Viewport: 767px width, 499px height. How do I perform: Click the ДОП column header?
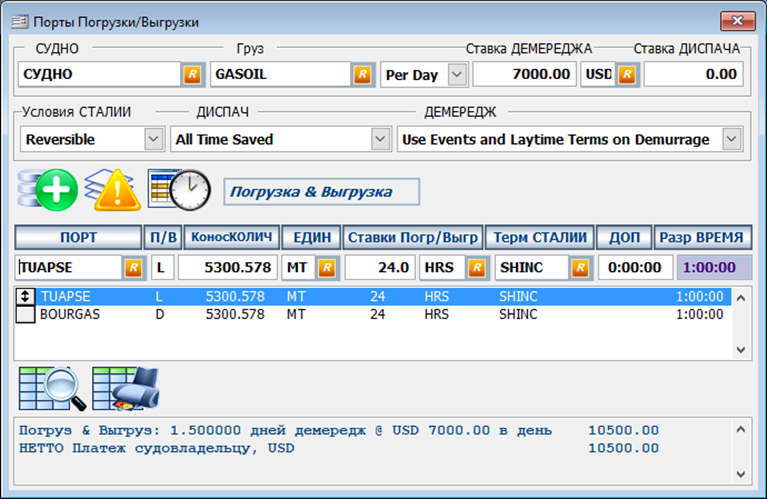pos(624,237)
